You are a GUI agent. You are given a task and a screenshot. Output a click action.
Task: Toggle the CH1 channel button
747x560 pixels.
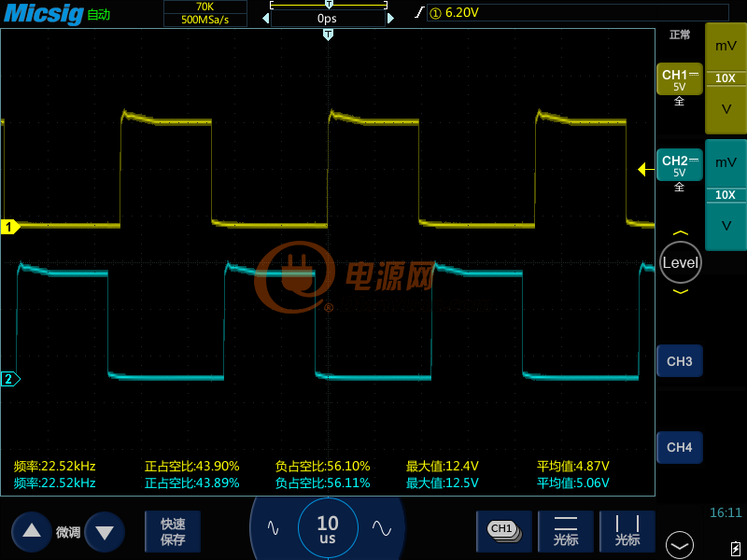point(680,79)
